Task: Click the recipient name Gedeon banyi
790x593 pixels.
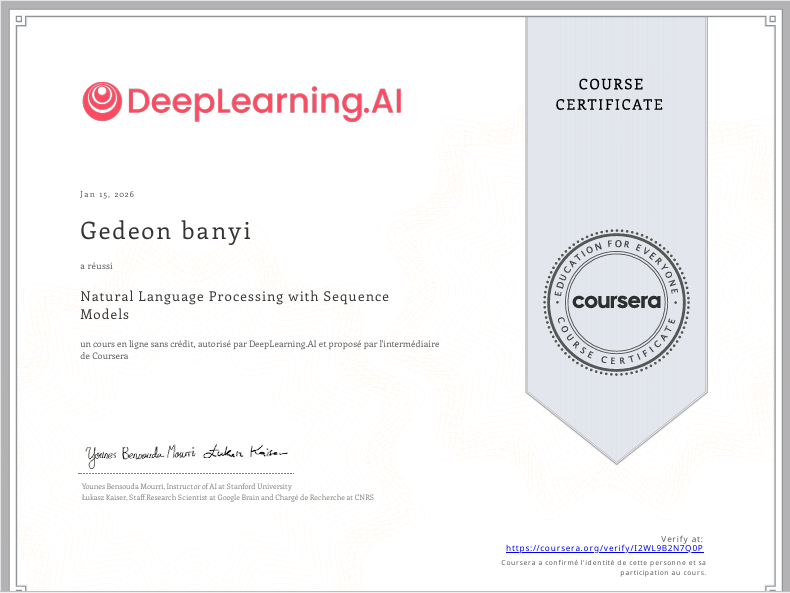Action: tap(166, 231)
